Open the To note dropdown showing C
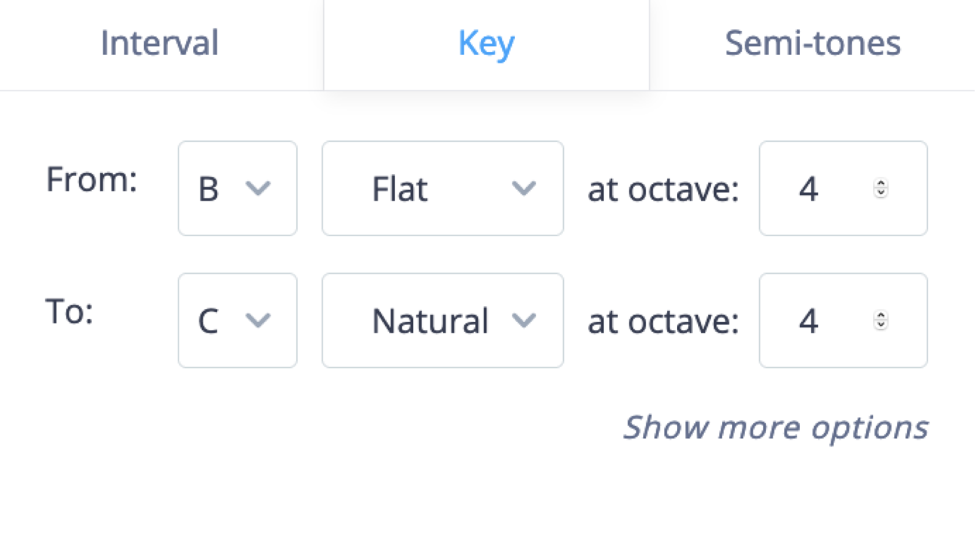Image resolution: width=980 pixels, height=549 pixels. point(237,321)
